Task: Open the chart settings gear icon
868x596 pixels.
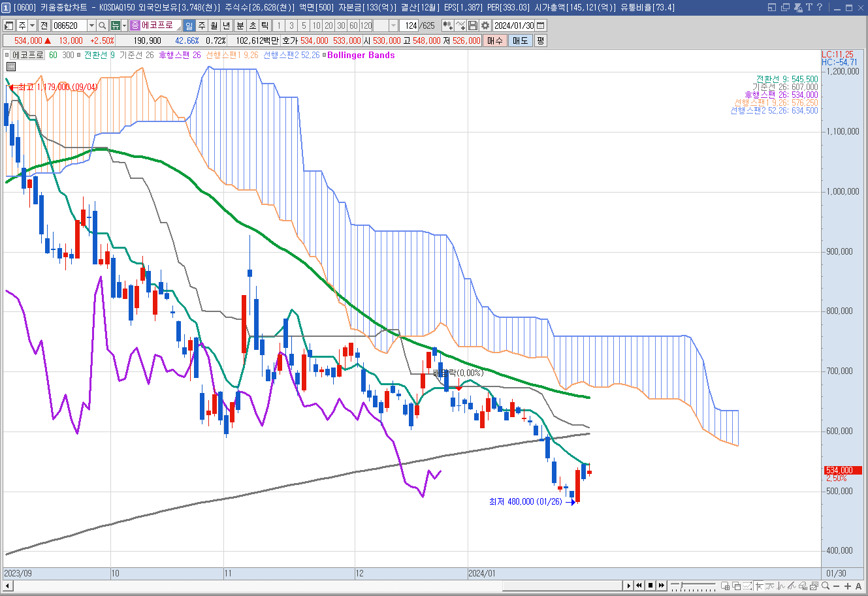Action: [485, 25]
